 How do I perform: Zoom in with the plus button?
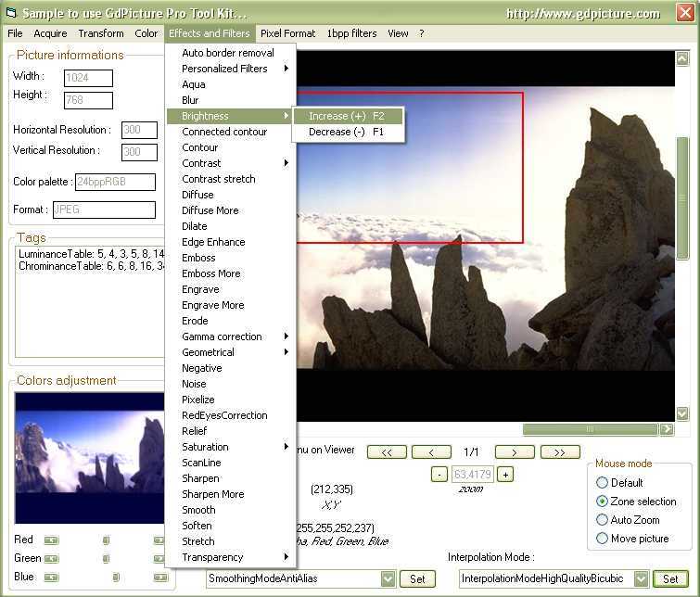(x=505, y=475)
